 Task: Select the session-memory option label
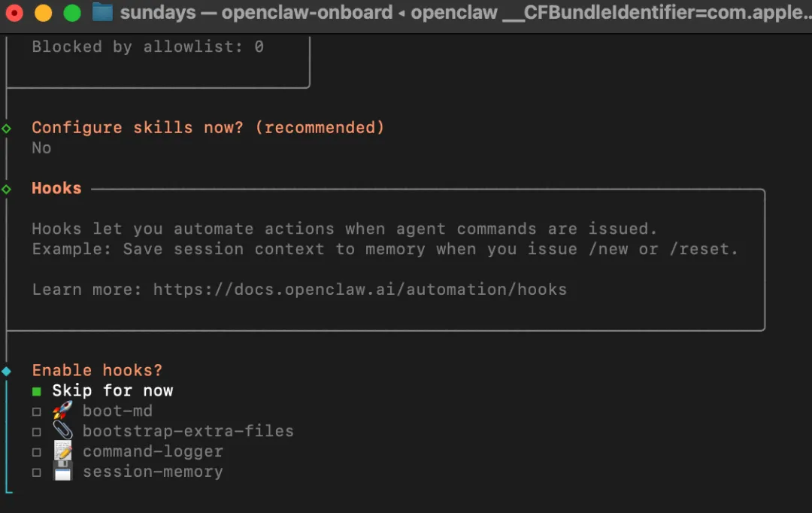click(153, 472)
